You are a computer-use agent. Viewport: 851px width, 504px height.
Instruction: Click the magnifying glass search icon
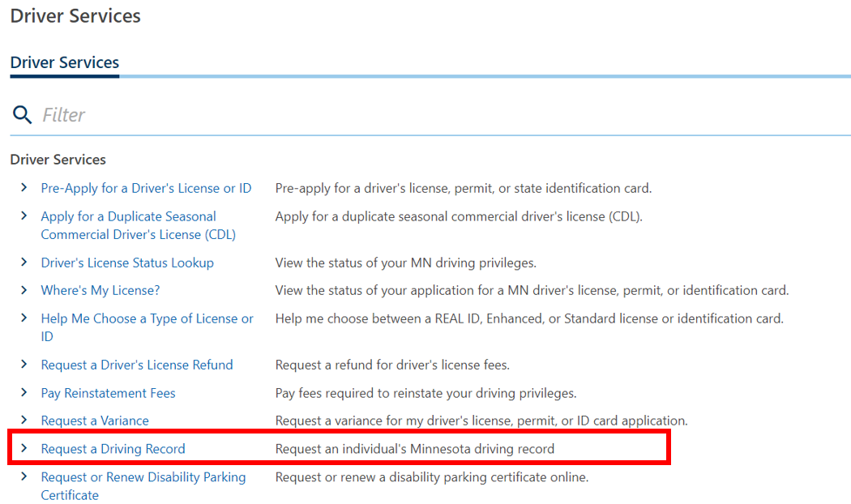coord(22,115)
